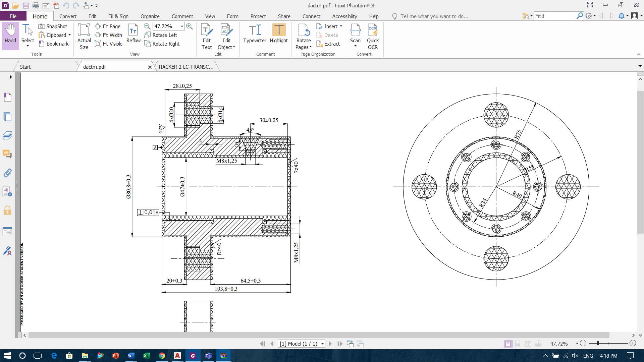The width and height of the screenshot is (644, 362).
Task: Open the File menu
Action: point(13,16)
